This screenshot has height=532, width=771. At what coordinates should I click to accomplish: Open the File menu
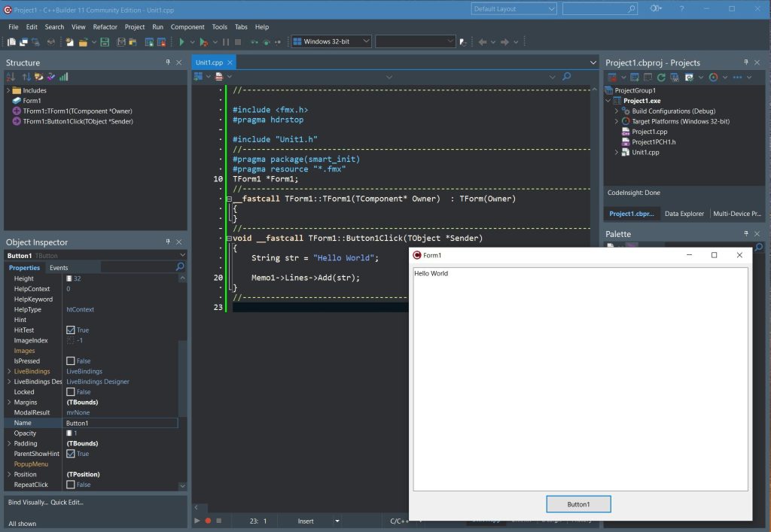tap(14, 27)
